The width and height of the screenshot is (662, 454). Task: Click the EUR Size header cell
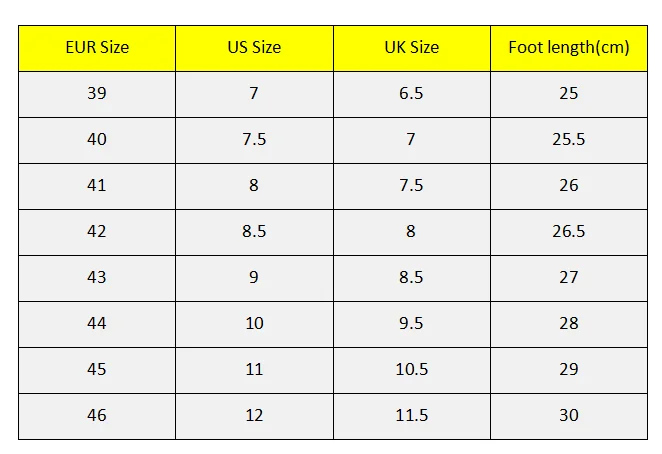(x=97, y=48)
